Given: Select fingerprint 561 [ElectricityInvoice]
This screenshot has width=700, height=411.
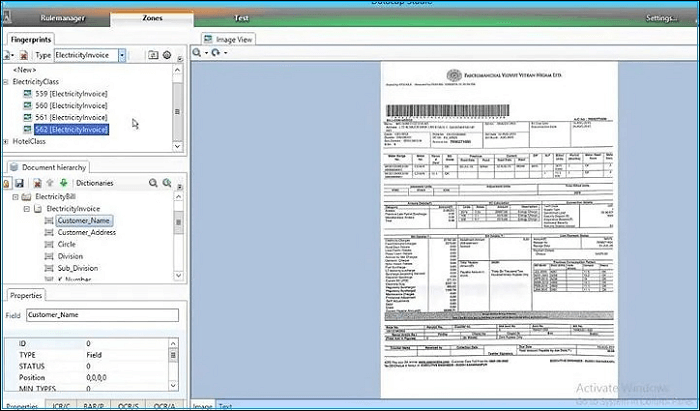Looking at the screenshot, I should click(71, 117).
